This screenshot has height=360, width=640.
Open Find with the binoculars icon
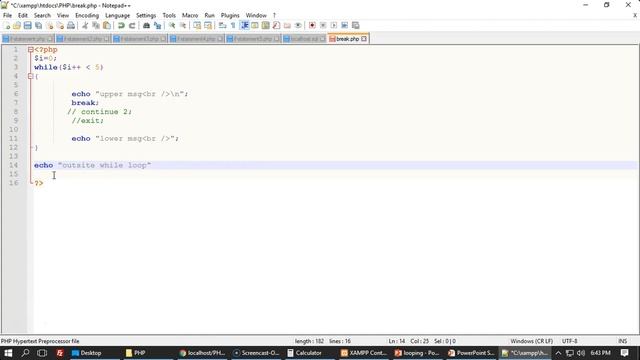coord(146,25)
